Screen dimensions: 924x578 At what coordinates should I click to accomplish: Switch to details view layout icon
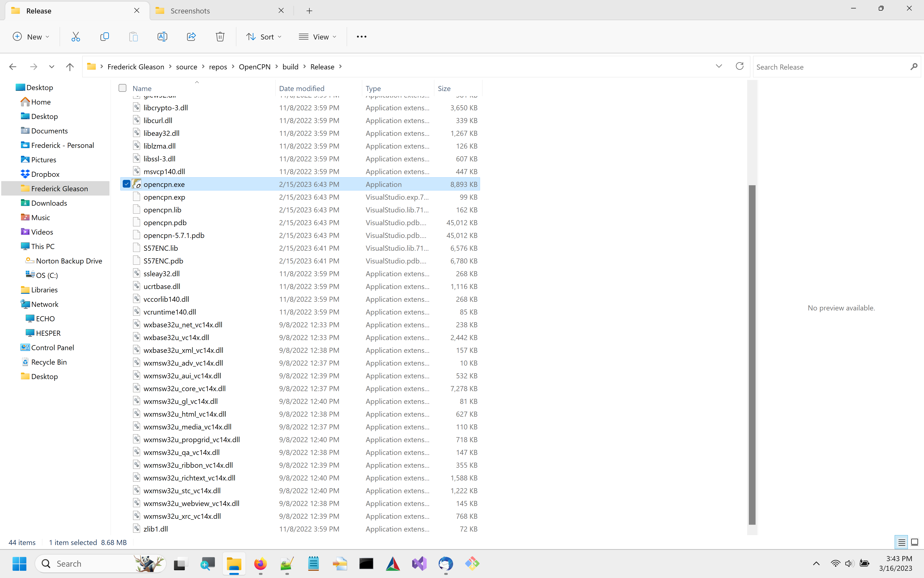[x=901, y=542]
